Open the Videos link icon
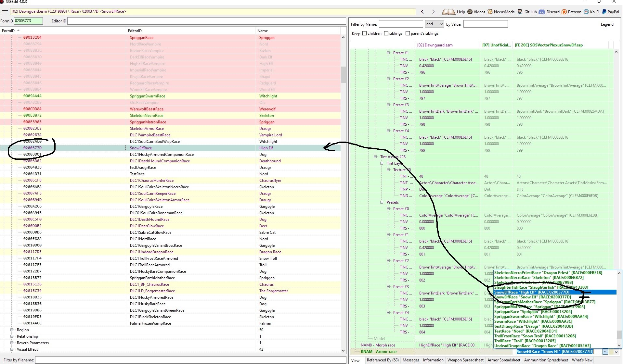The height and width of the screenshot is (364, 623). (x=470, y=12)
